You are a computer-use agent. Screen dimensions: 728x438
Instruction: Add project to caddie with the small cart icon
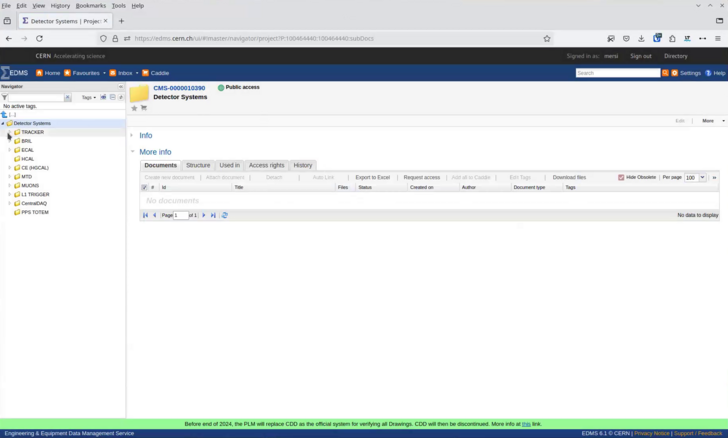pos(144,108)
